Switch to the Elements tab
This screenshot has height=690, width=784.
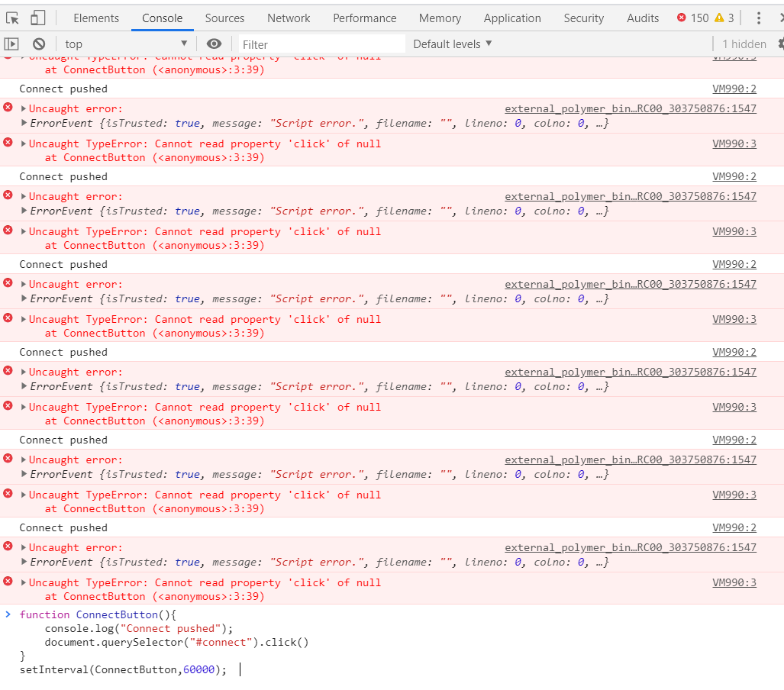[96, 18]
